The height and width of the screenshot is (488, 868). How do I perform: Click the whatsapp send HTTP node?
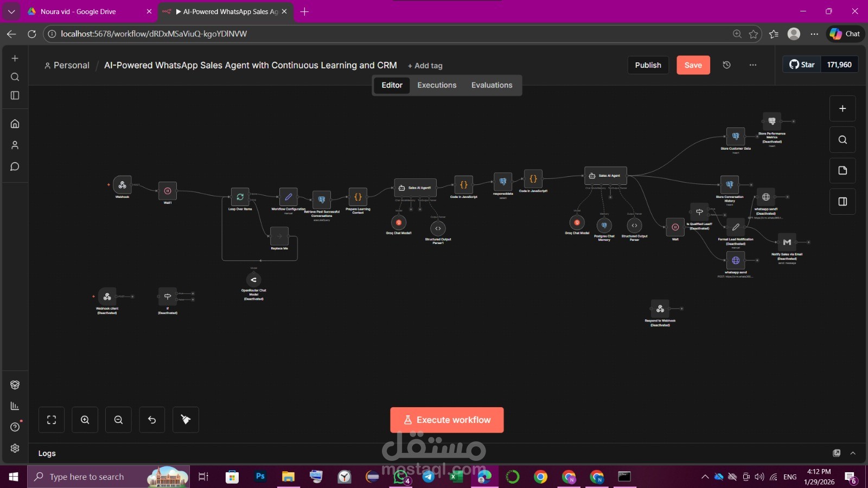pos(736,260)
